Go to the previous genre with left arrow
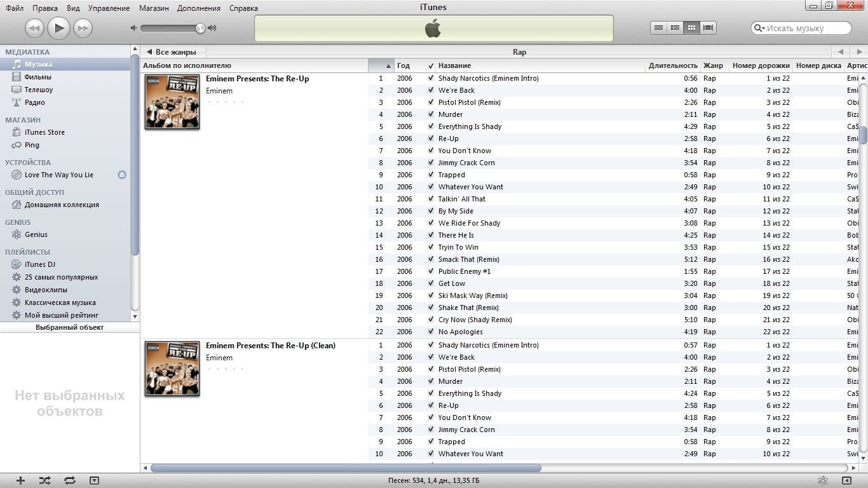The height and width of the screenshot is (488, 868). point(840,52)
